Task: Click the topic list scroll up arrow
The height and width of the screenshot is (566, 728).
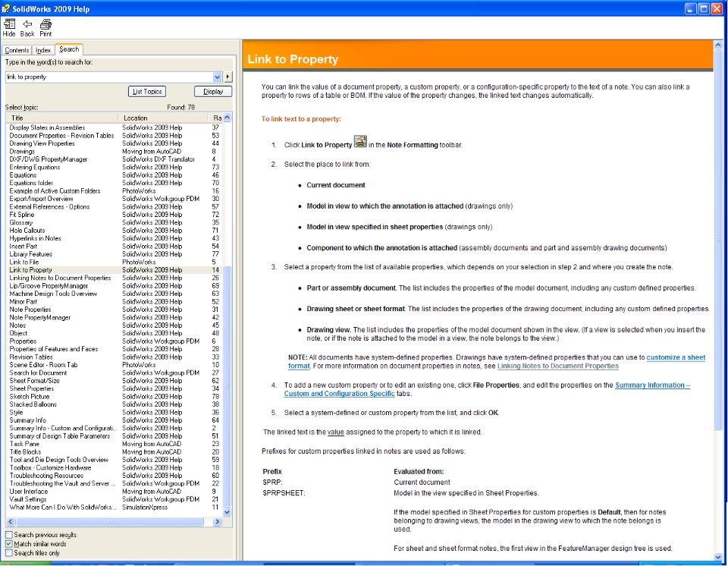Action: (x=227, y=118)
